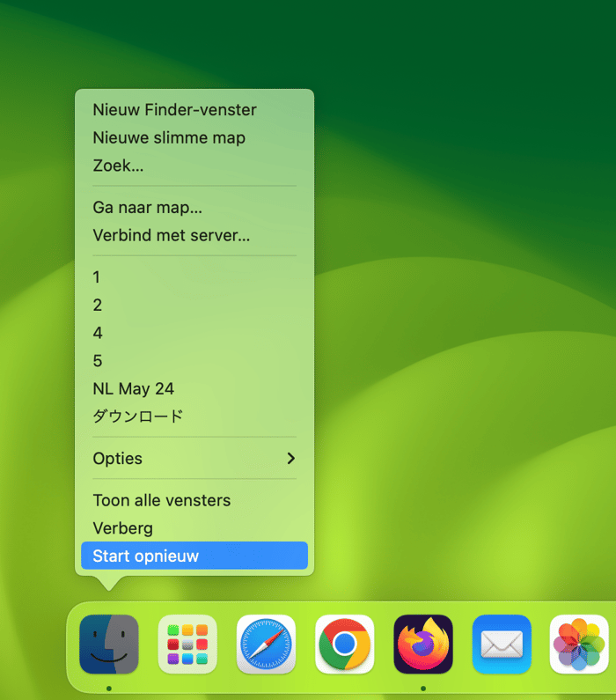Choose Toon alle vensters

194,500
